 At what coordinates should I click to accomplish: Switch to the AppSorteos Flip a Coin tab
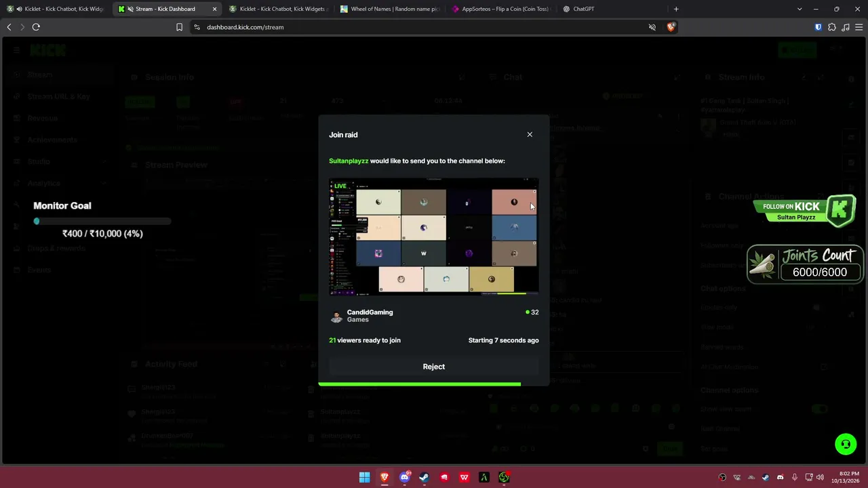tap(500, 9)
